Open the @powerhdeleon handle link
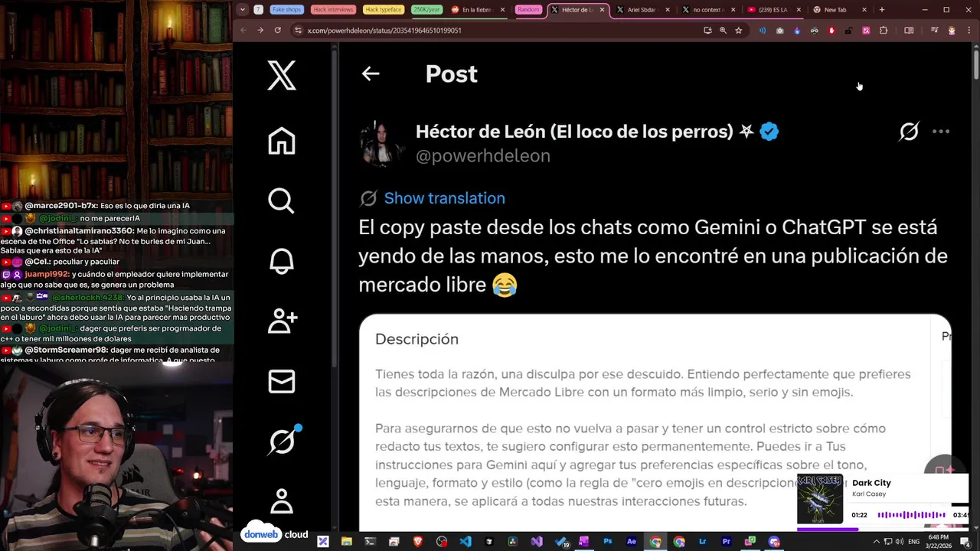The height and width of the screenshot is (551, 980). point(483,156)
